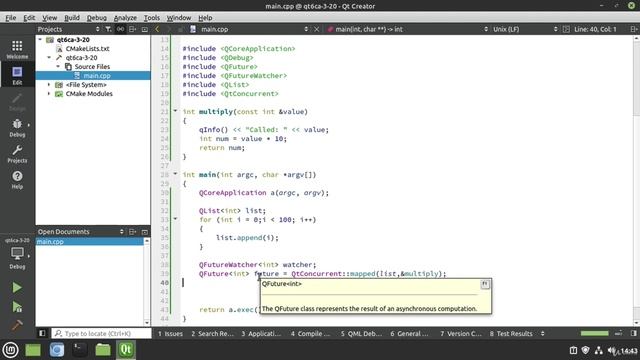This screenshot has width=640, height=360.
Task: Open the Search Results output pane
Action: [212, 333]
